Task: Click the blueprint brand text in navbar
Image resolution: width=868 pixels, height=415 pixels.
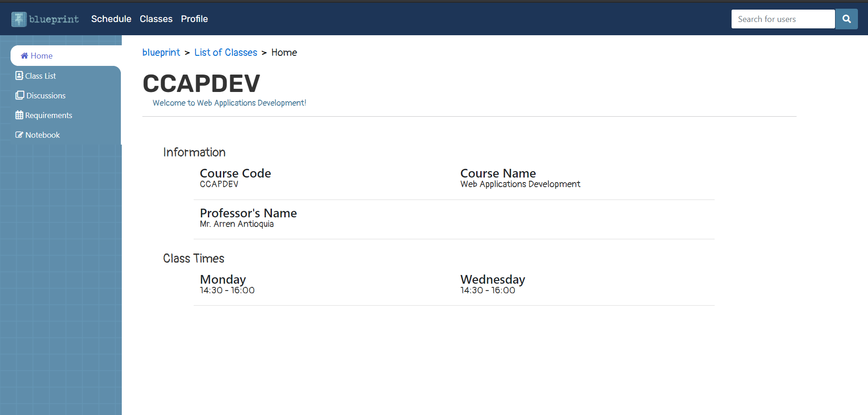Action: pos(54,19)
